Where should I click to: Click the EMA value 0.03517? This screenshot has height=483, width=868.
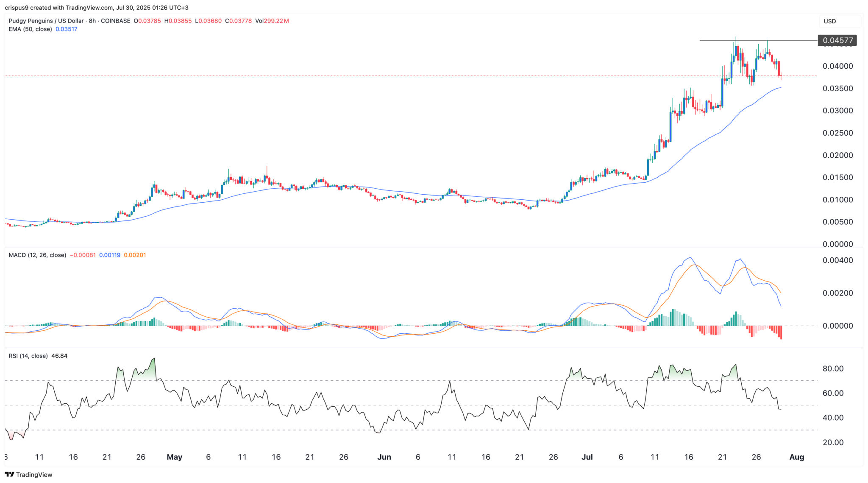coord(67,29)
